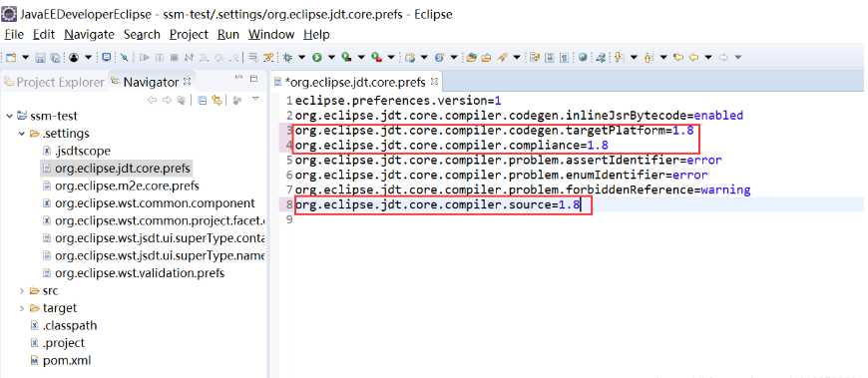Switch to Project Explorer tab
This screenshot has height=378, width=868.
click(54, 82)
